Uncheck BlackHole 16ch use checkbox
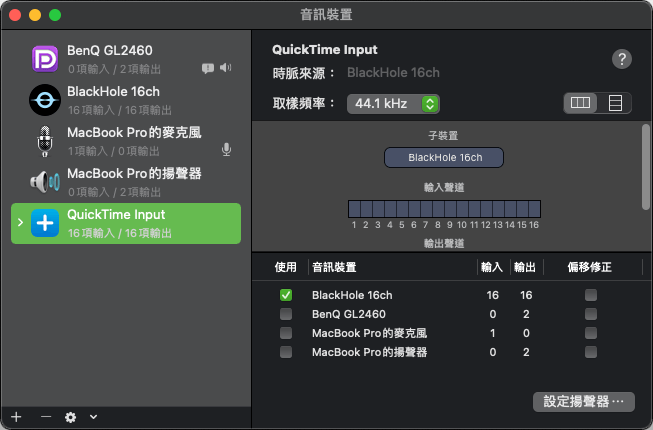This screenshot has width=653, height=430. (286, 295)
